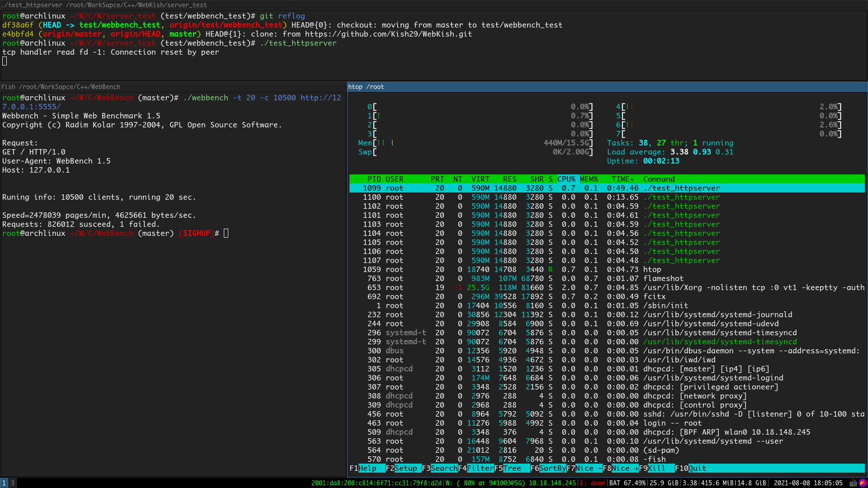Select the htop process row 1059
This screenshot has height=488, width=868.
607,269
